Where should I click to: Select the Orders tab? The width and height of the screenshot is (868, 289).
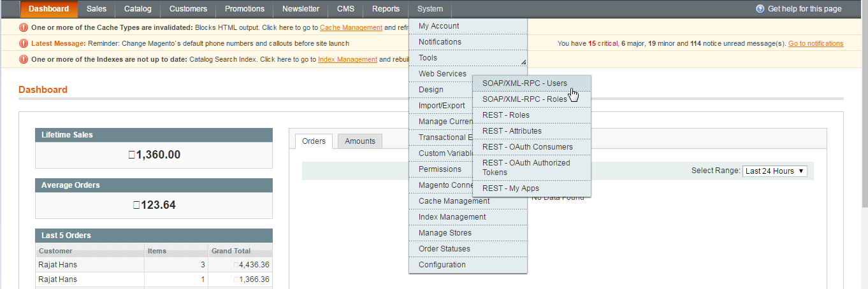click(x=314, y=141)
